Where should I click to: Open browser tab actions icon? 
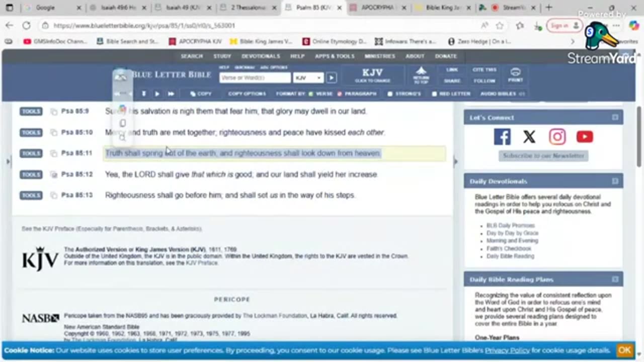[x=9, y=8]
